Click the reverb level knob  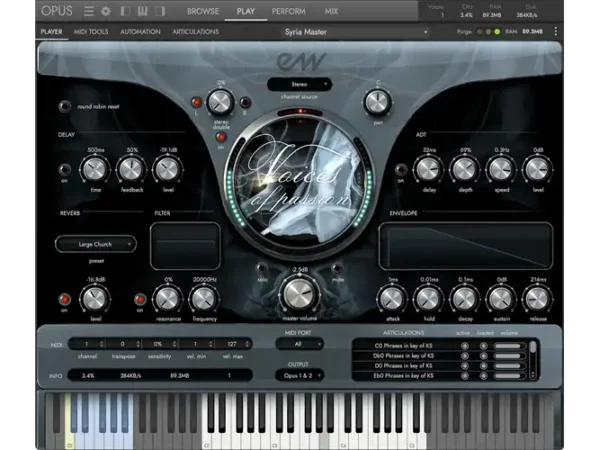[95, 299]
